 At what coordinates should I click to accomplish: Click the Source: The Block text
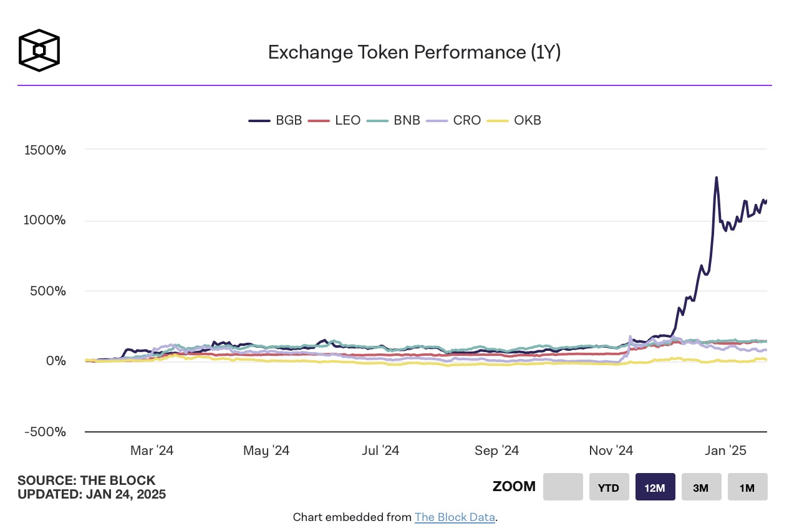(87, 481)
